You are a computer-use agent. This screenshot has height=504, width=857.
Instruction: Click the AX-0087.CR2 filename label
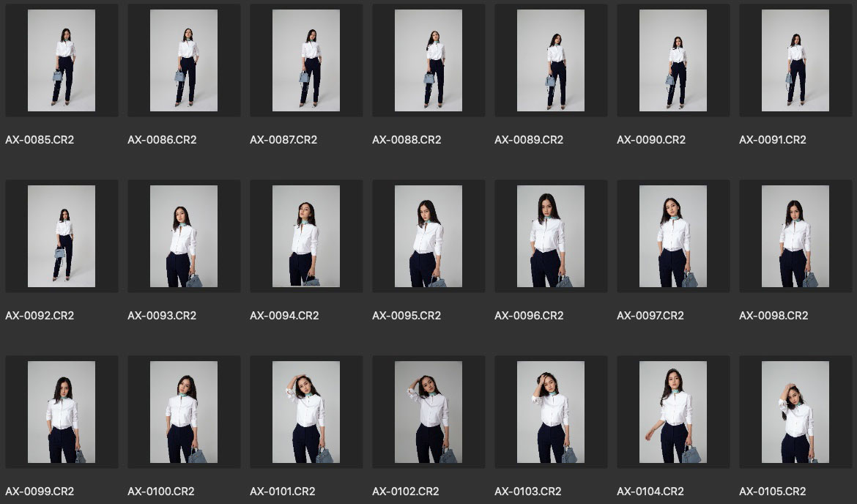(x=283, y=140)
